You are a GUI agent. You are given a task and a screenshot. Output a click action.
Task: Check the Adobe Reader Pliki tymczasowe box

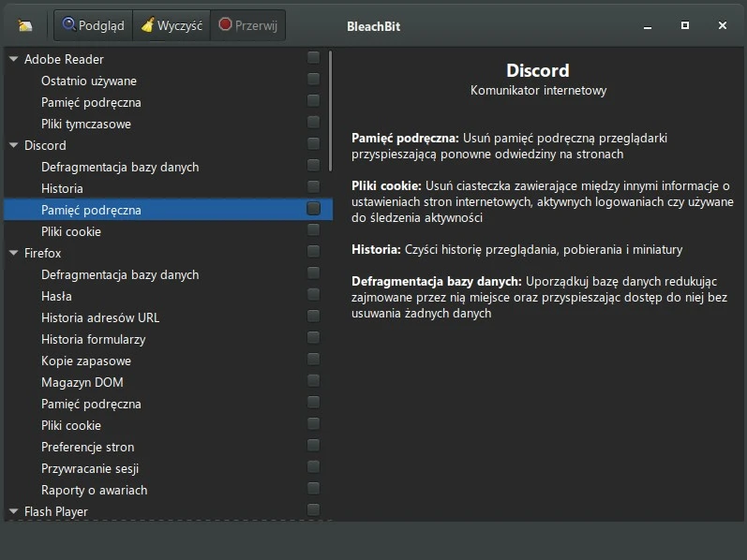pyautogui.click(x=313, y=123)
